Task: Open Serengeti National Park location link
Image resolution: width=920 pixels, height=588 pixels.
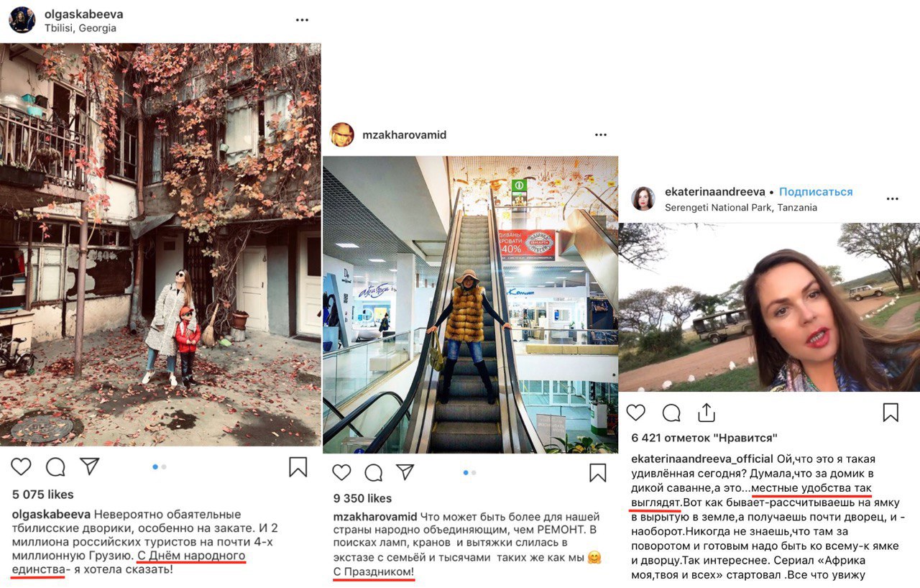Action: point(741,208)
